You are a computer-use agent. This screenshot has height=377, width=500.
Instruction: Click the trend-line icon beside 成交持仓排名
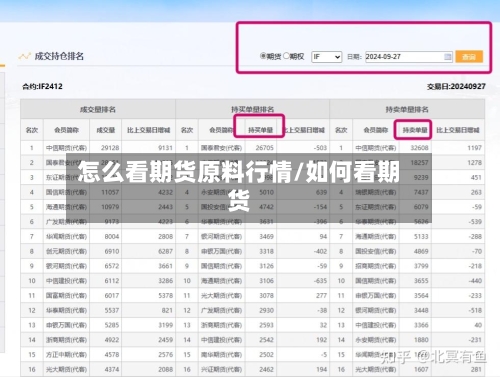(24, 56)
